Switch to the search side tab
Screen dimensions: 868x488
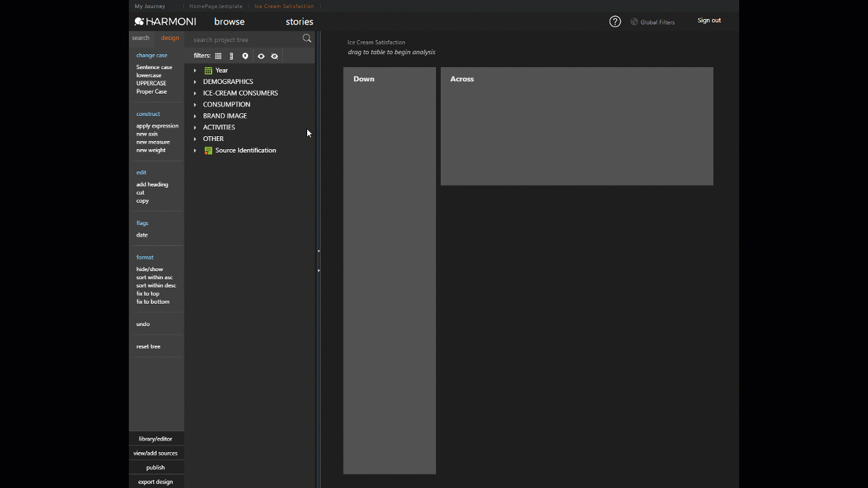pyautogui.click(x=140, y=38)
